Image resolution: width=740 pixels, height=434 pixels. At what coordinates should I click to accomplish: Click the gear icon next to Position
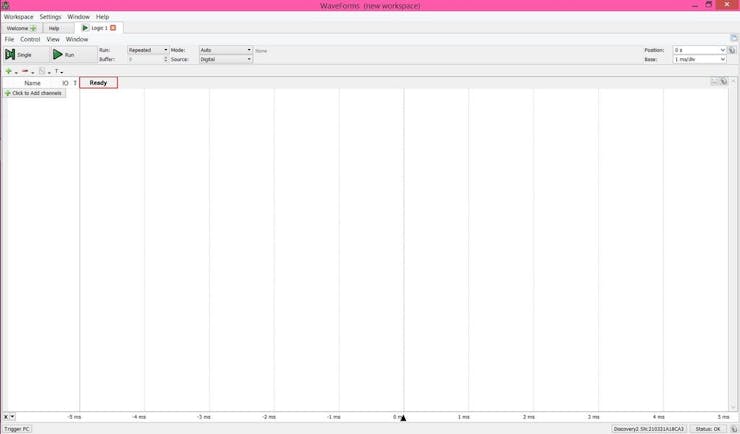pyautogui.click(x=732, y=50)
